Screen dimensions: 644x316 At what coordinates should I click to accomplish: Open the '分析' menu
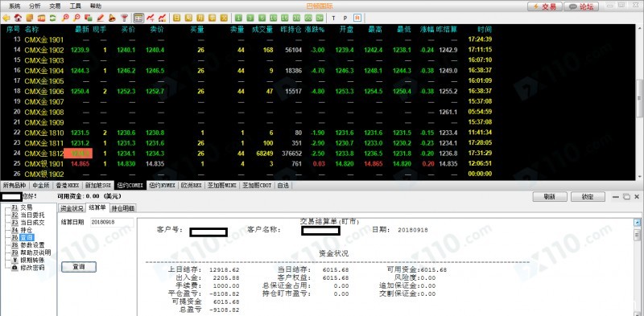pos(35,6)
